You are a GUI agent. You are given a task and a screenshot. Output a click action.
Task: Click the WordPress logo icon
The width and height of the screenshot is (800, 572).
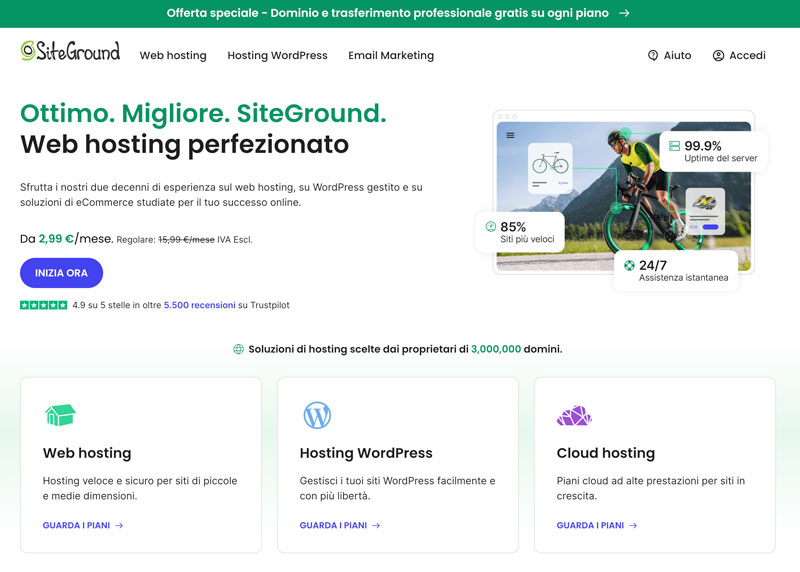pos(317,415)
